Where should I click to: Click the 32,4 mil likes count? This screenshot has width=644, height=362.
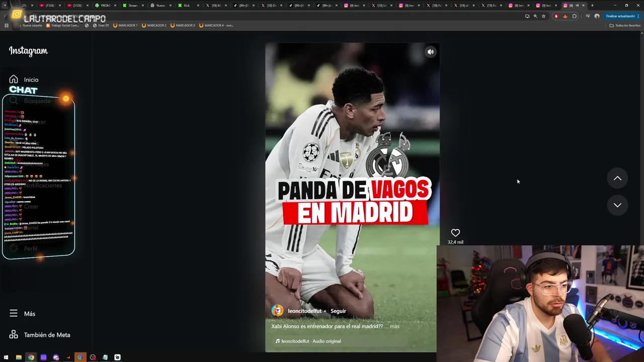[x=455, y=242]
